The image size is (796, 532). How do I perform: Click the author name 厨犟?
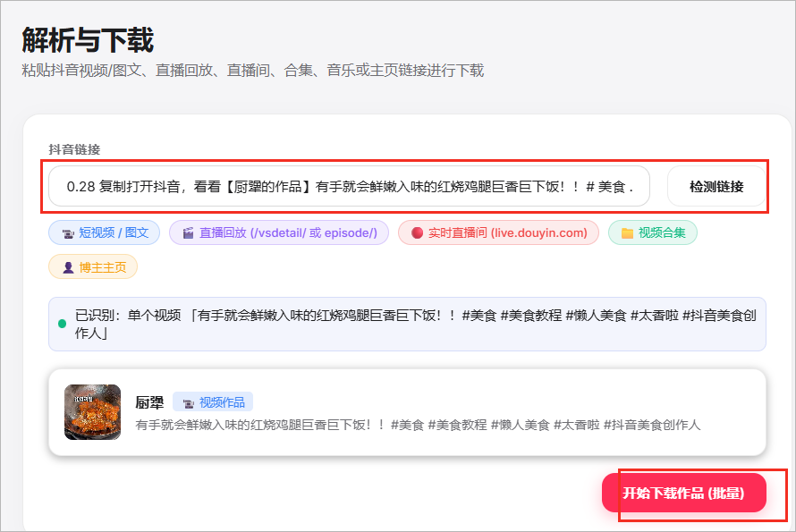149,402
